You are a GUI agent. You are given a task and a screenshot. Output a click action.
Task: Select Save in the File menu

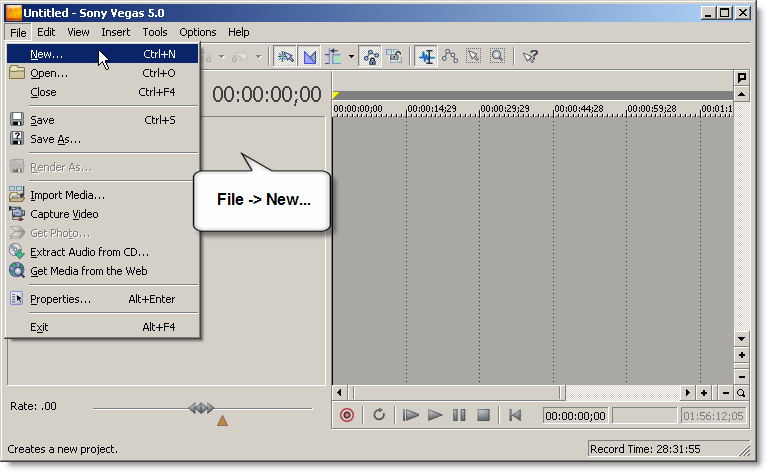(x=102, y=120)
